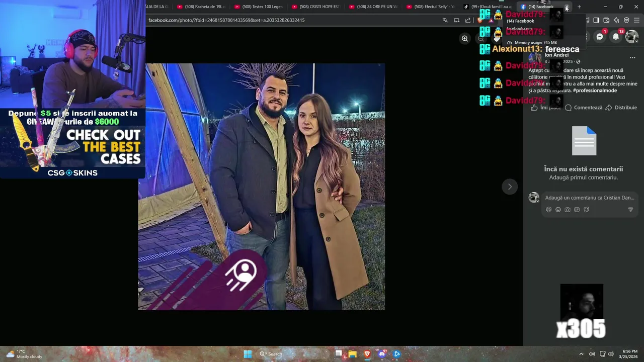
Task: Switch to Testez 100 Legen tab
Action: (x=259, y=7)
